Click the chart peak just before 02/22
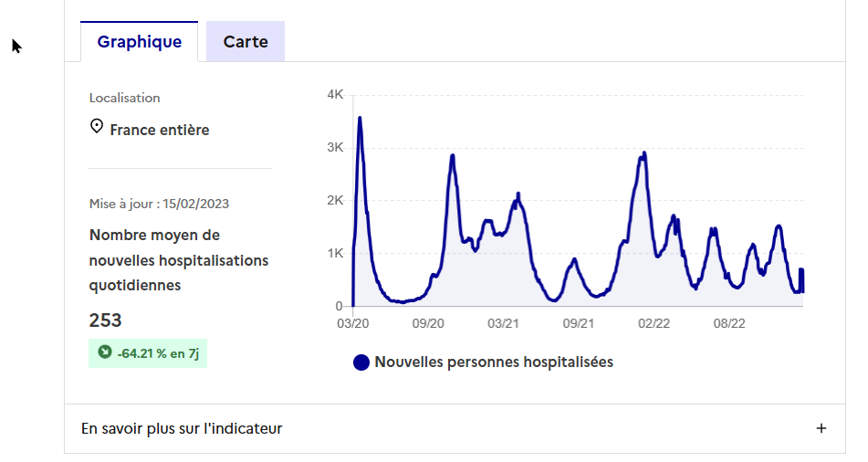Image resolution: width=868 pixels, height=462 pixels. coord(644,152)
